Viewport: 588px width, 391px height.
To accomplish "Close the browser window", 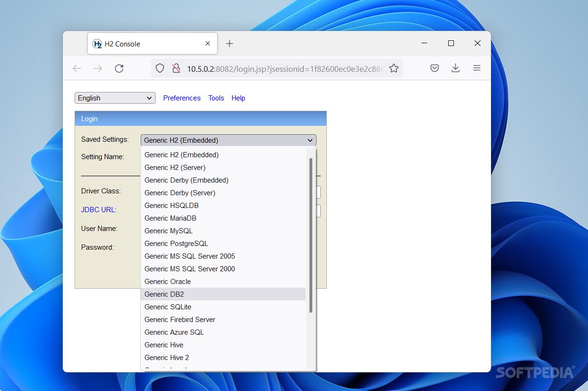I will 477,43.
